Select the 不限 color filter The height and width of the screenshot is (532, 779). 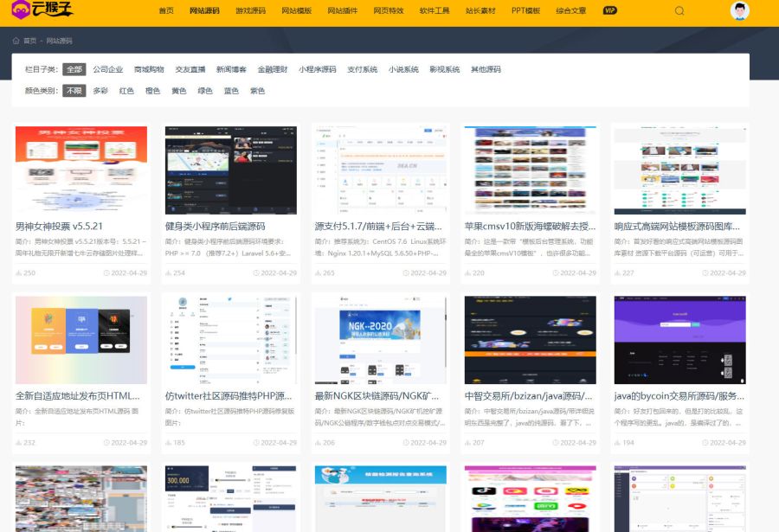tap(74, 91)
